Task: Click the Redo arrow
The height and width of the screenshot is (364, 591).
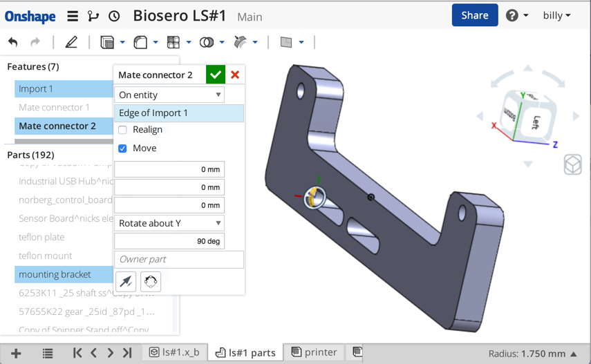Action: (x=35, y=42)
